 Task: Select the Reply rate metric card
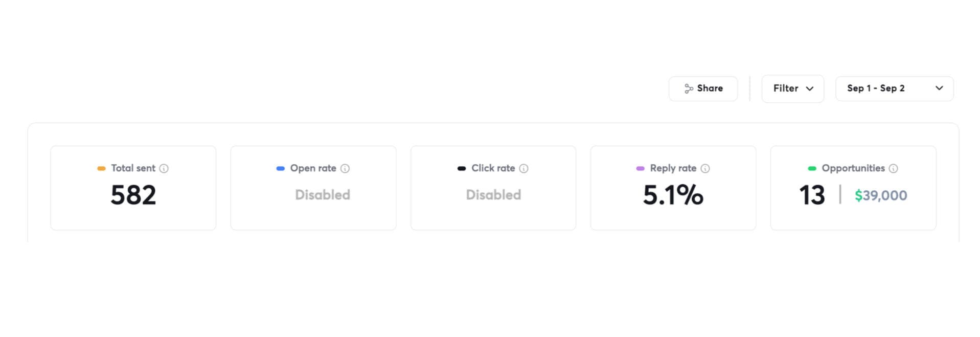point(673,187)
